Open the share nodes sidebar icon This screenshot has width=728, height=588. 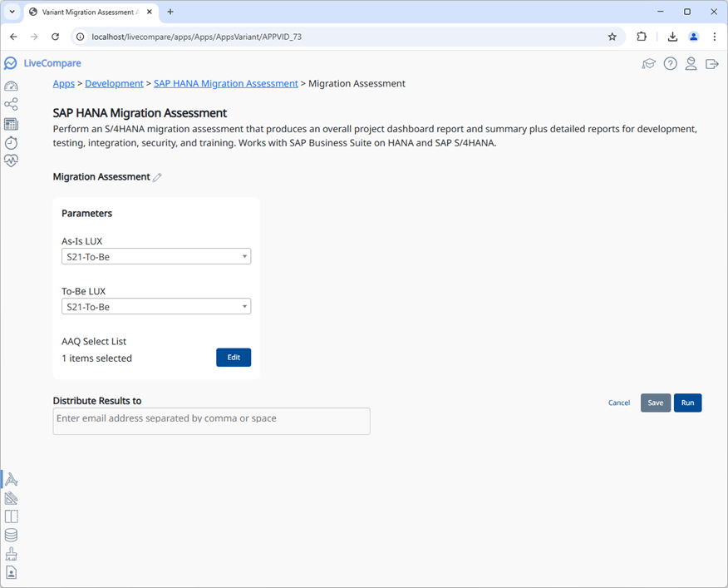(11, 104)
